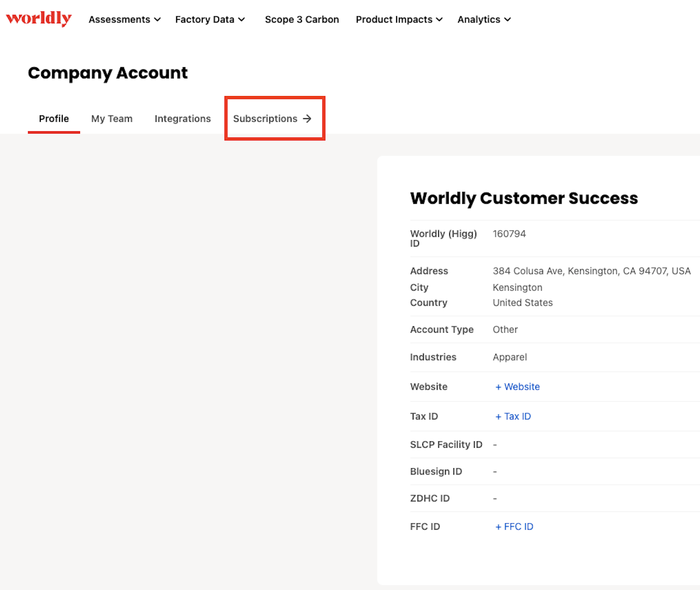Click the Worldly Customer Success heading
The width and height of the screenshot is (700, 590).
click(x=524, y=198)
